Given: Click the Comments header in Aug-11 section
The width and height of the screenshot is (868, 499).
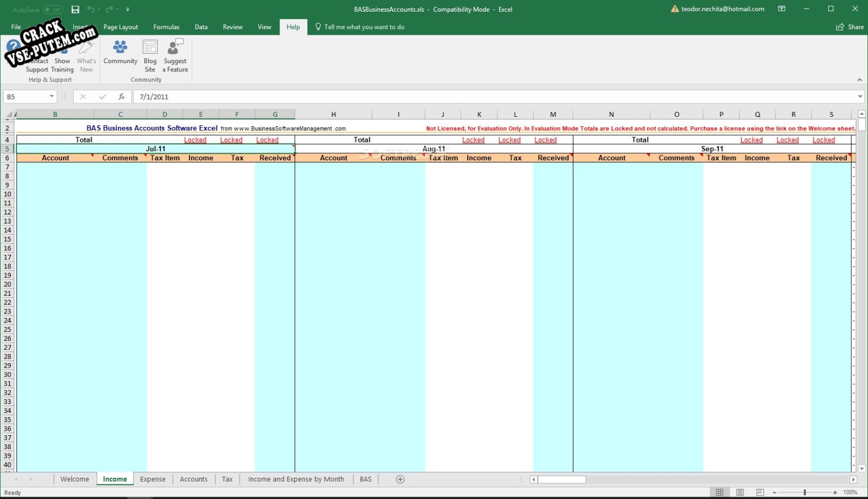Looking at the screenshot, I should (399, 158).
